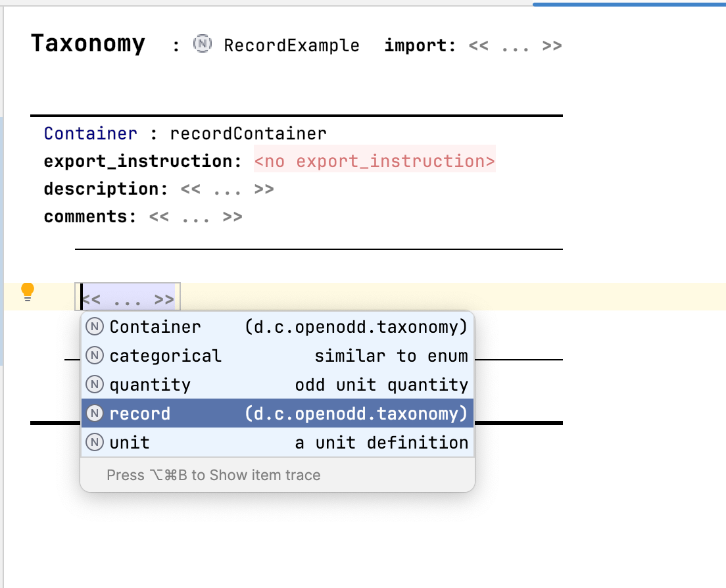The height and width of the screenshot is (588, 726).
Task: Click the N icon beside RecordExample
Action: 203,45
